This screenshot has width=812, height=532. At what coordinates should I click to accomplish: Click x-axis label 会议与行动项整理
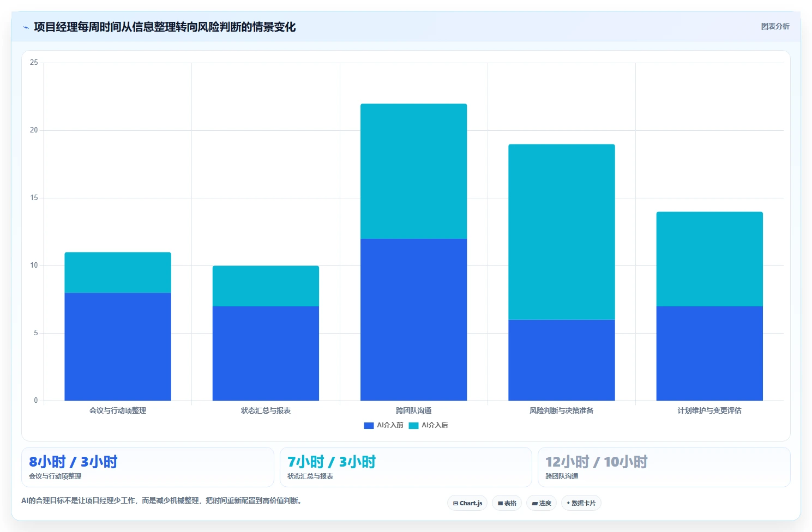[x=118, y=410]
